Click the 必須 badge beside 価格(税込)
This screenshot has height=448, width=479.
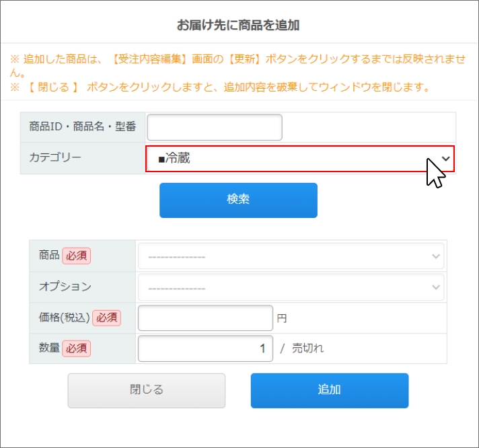[x=106, y=318]
